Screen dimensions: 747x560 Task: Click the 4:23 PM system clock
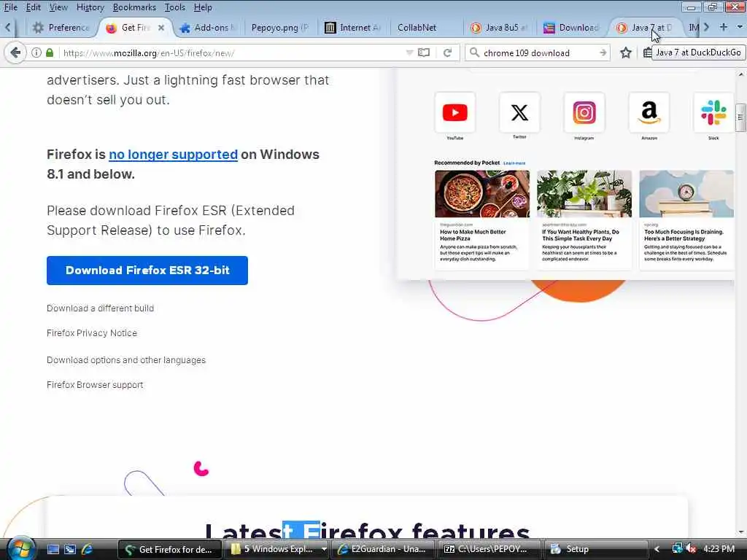click(719, 549)
